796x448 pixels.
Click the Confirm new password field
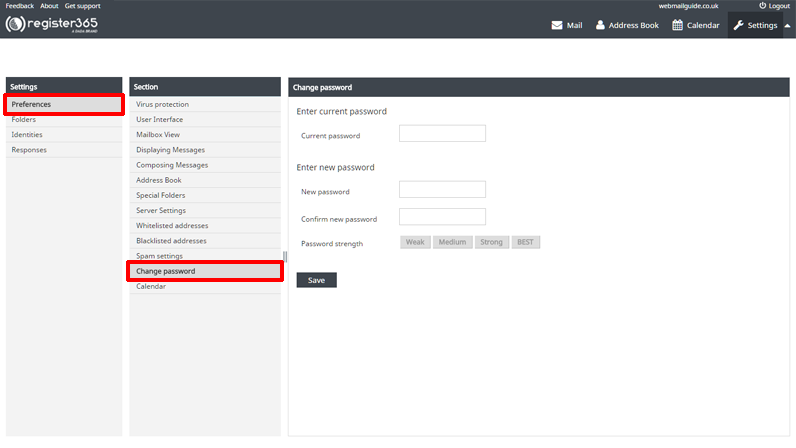(442, 216)
